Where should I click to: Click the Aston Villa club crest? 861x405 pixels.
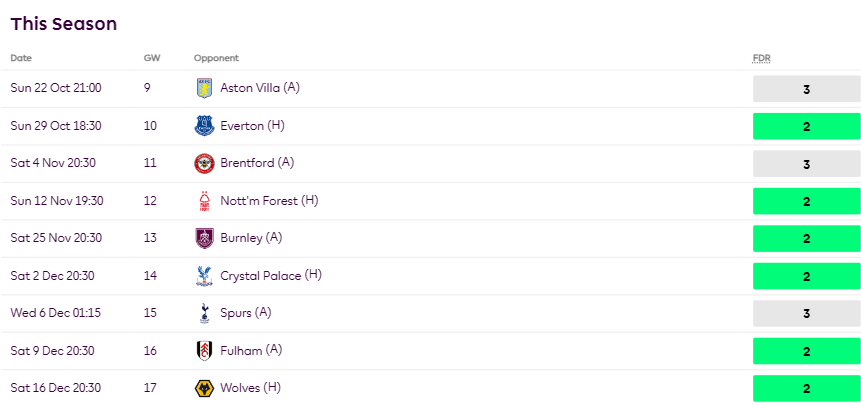[x=204, y=88]
